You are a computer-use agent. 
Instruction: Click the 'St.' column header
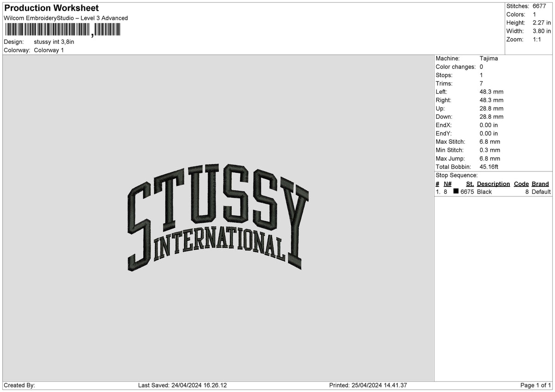(x=470, y=184)
